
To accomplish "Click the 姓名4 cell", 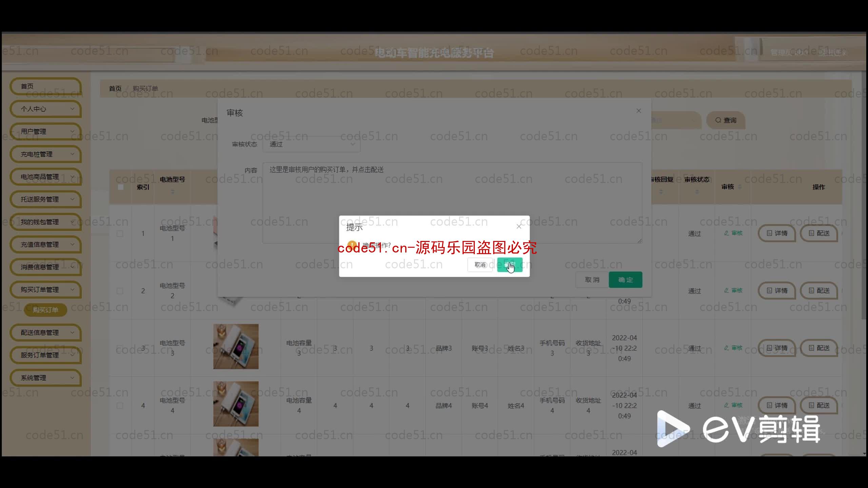I will pos(516,406).
